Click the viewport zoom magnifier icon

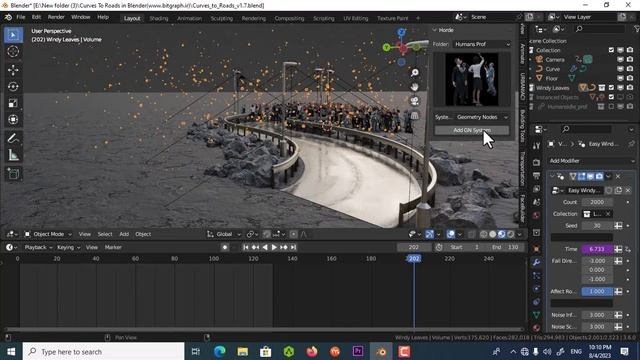(415, 73)
